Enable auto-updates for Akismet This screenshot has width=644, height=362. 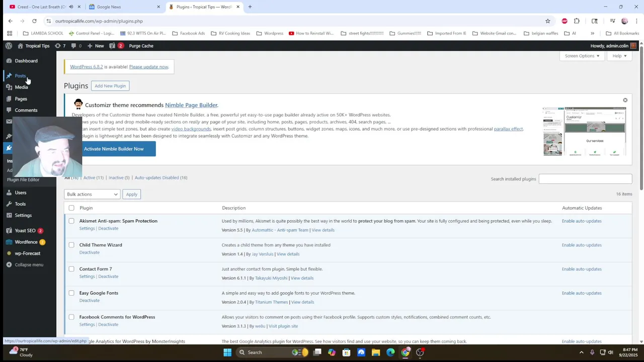click(582, 221)
